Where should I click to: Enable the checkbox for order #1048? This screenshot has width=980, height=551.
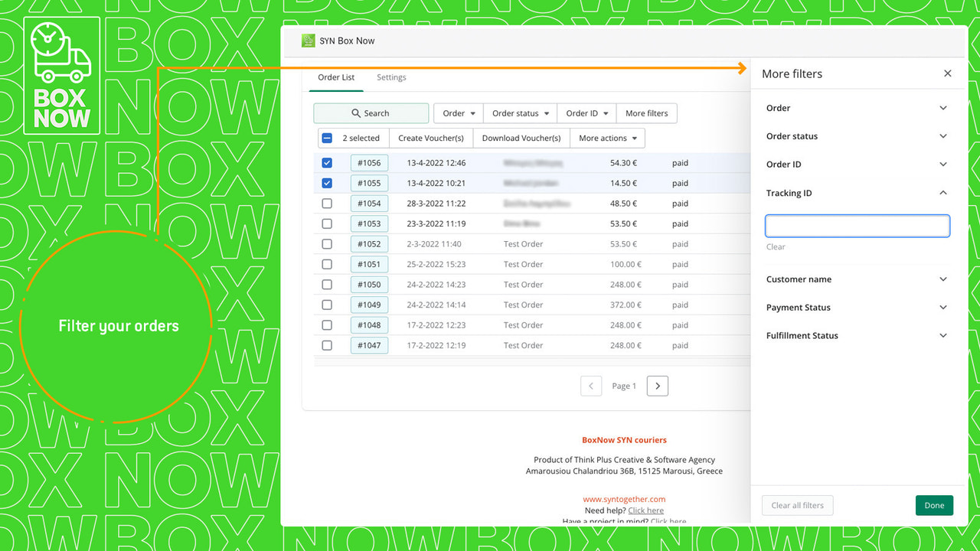point(327,325)
